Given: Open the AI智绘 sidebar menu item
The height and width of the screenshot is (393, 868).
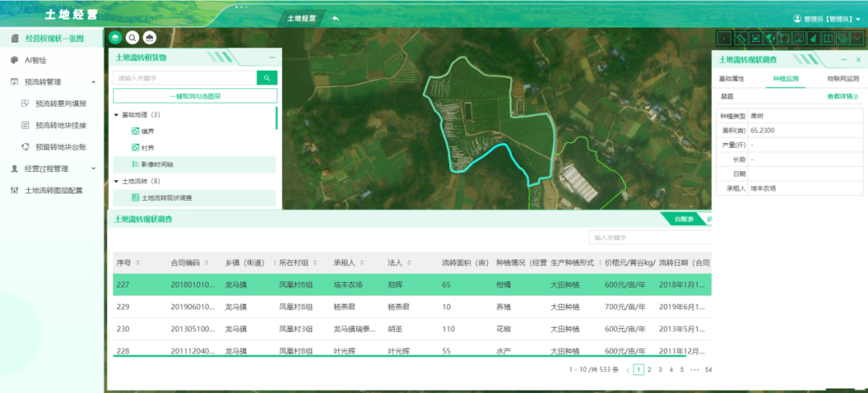Looking at the screenshot, I should pos(36,60).
